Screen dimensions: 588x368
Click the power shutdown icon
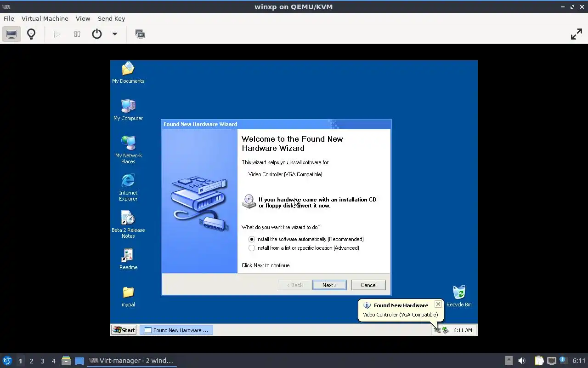[x=97, y=34]
